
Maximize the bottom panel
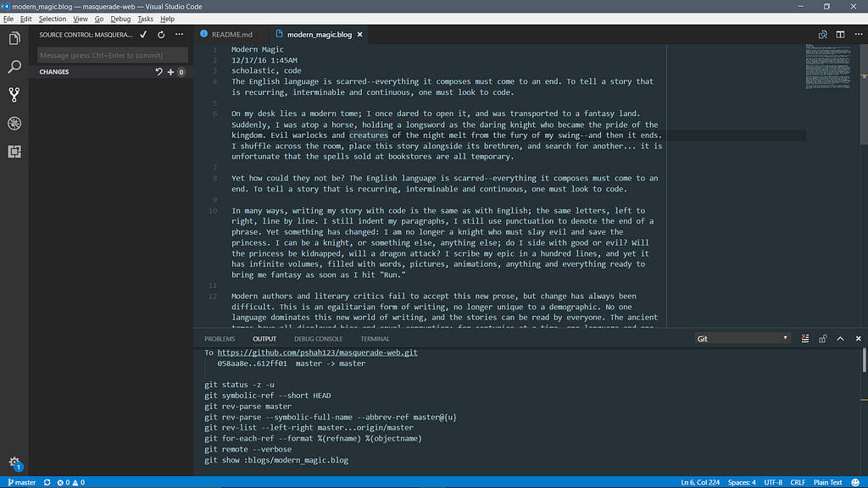pyautogui.click(x=840, y=339)
